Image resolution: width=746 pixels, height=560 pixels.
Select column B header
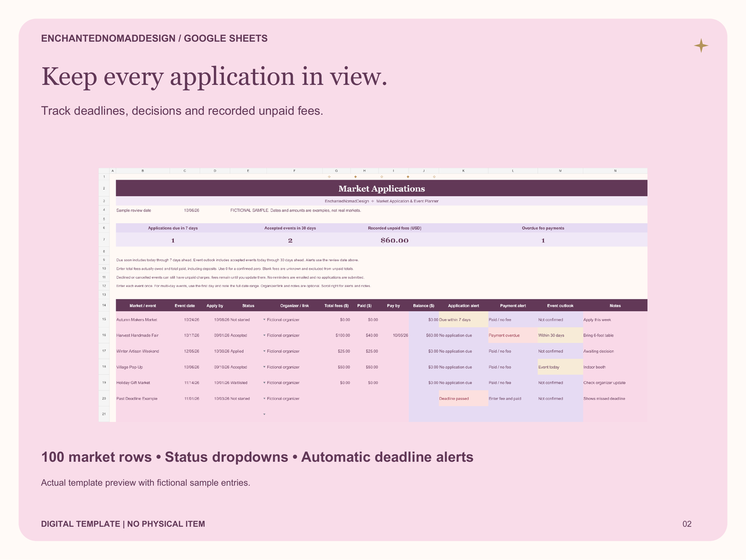(x=142, y=171)
